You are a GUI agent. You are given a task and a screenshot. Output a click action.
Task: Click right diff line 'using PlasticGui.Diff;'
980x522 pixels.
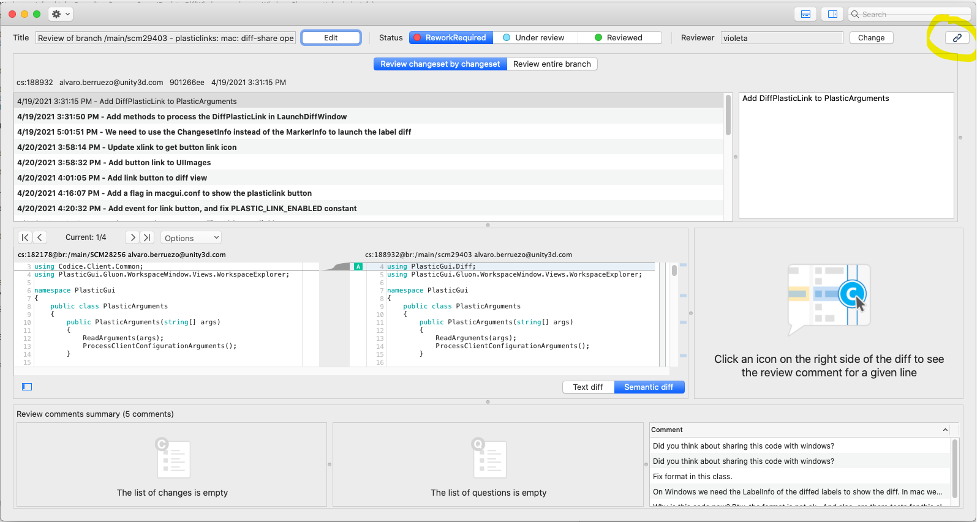coord(431,266)
